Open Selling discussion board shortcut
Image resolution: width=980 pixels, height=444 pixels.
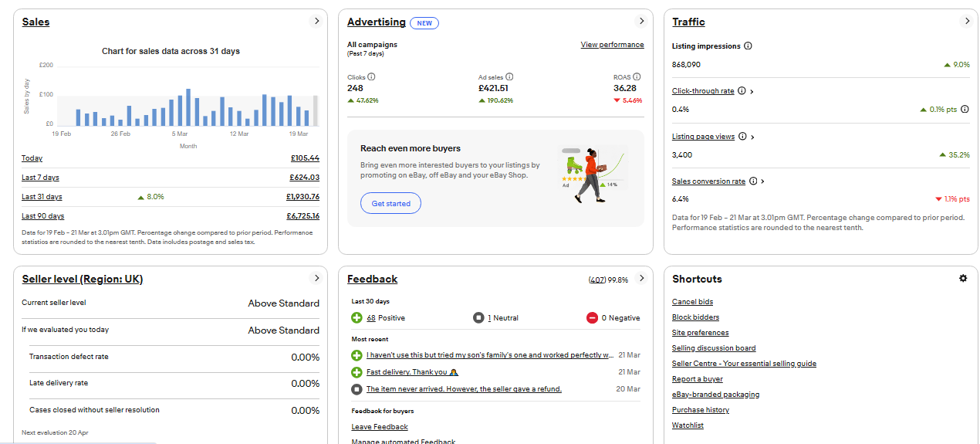[x=714, y=348]
